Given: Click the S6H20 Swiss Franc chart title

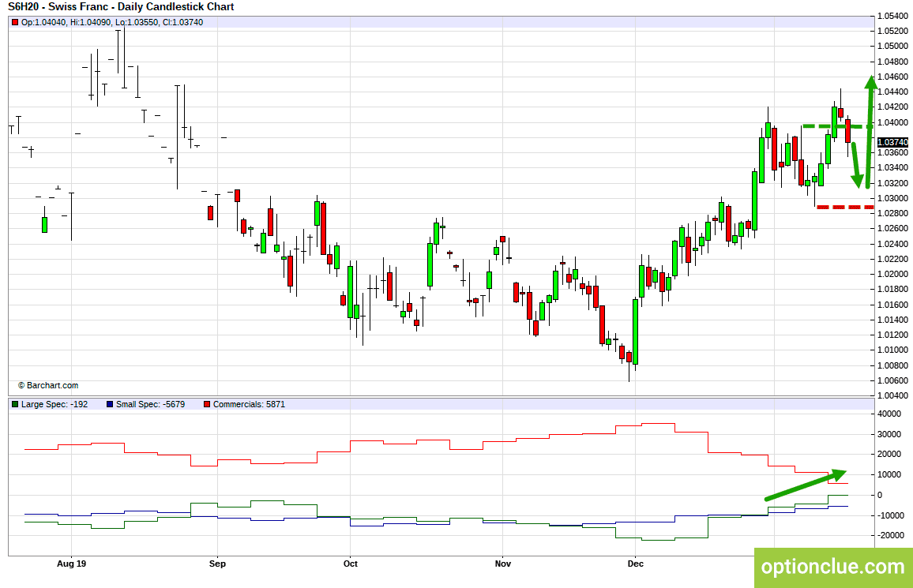Looking at the screenshot, I should 121,7.
